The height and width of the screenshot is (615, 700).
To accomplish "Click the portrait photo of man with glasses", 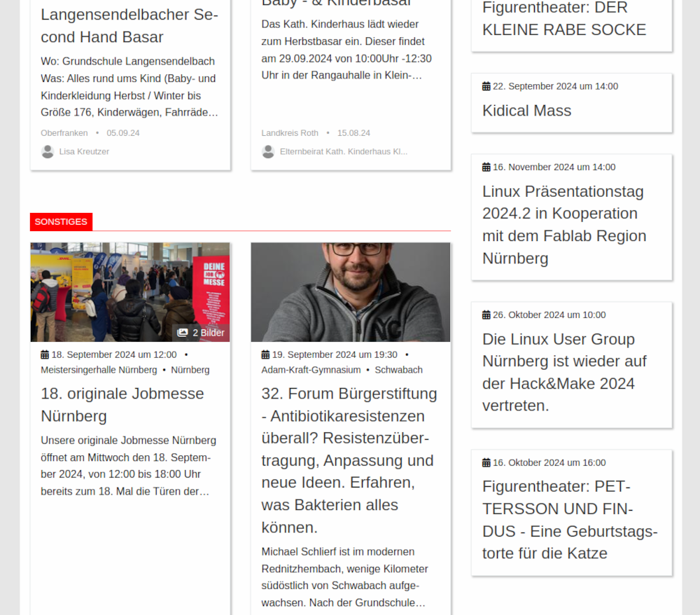I will click(x=351, y=292).
